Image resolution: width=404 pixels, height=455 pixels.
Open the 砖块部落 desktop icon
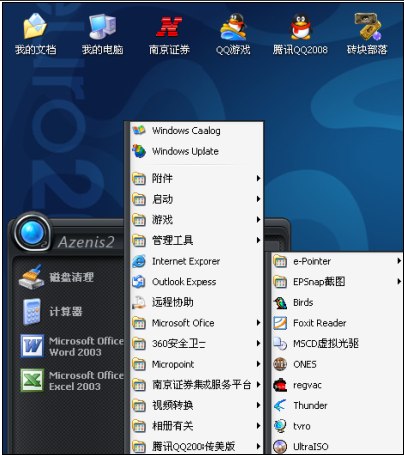tap(367, 27)
